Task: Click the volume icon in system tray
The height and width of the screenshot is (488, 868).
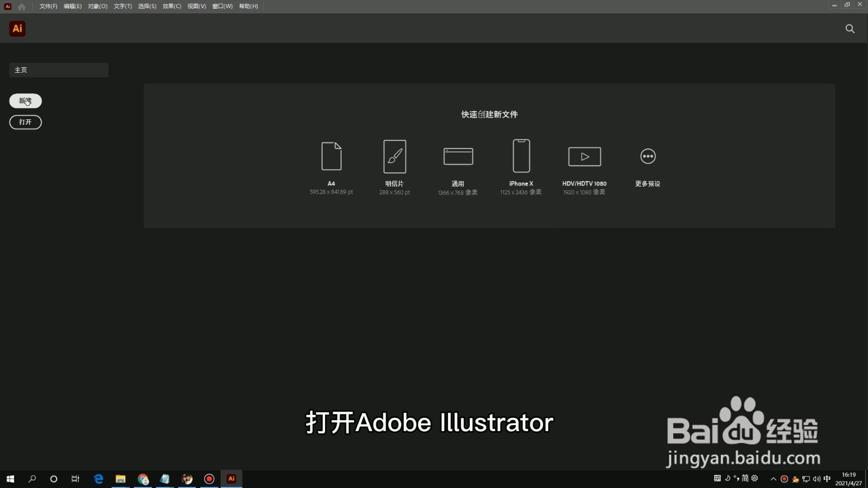Action: pyautogui.click(x=816, y=479)
